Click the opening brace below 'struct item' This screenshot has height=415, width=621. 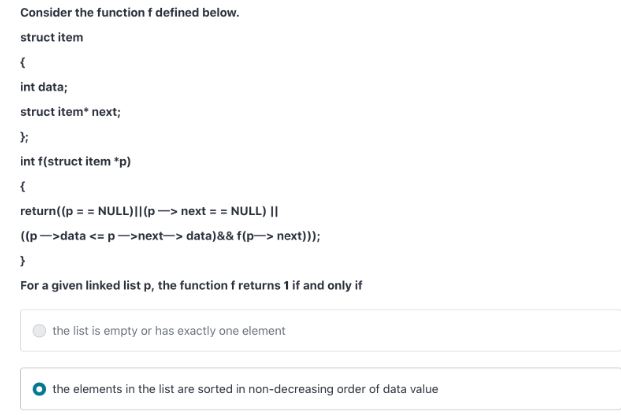point(23,62)
